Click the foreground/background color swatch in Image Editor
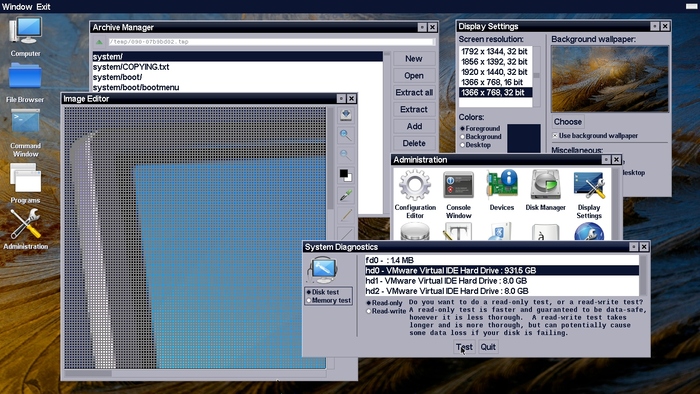 346,175
